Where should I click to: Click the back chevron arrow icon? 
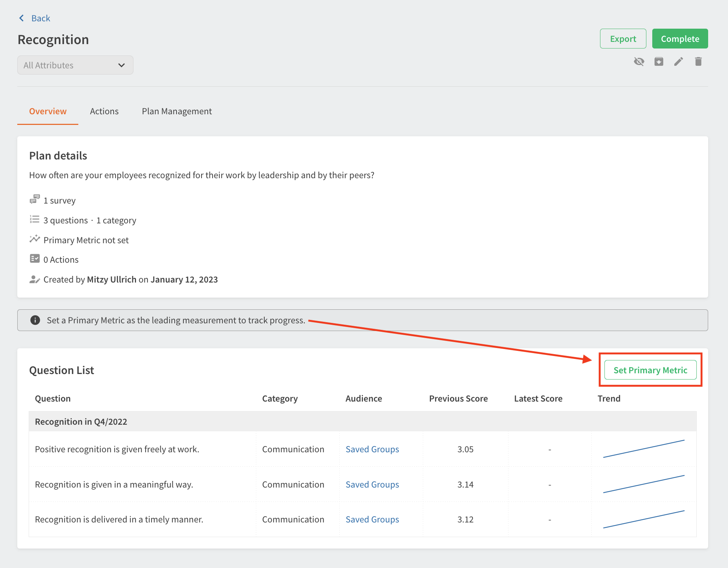point(22,18)
